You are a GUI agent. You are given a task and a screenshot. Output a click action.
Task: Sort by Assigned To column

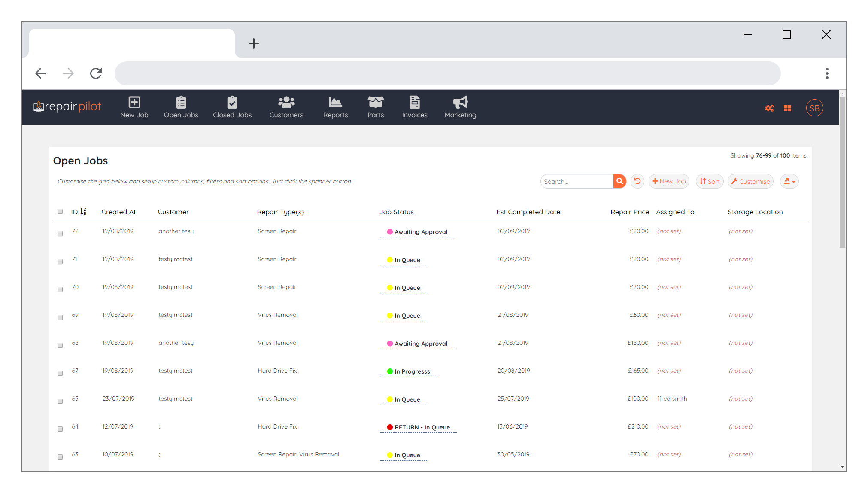pyautogui.click(x=675, y=212)
